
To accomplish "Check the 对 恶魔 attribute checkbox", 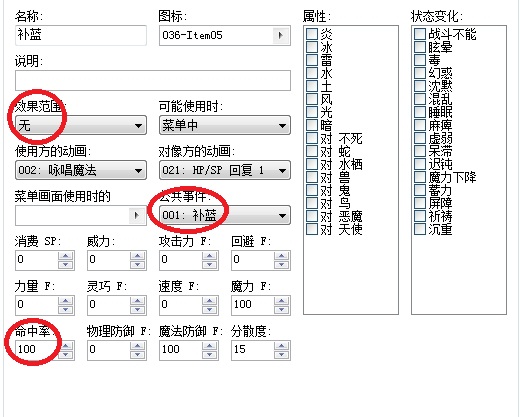I will point(312,216).
